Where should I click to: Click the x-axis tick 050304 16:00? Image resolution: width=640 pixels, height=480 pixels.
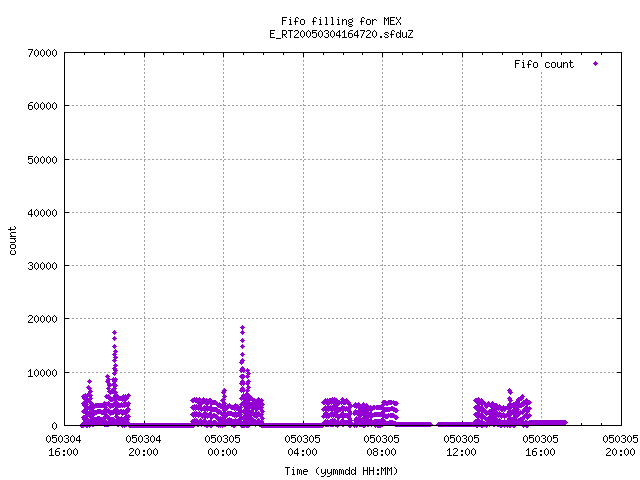(x=63, y=446)
